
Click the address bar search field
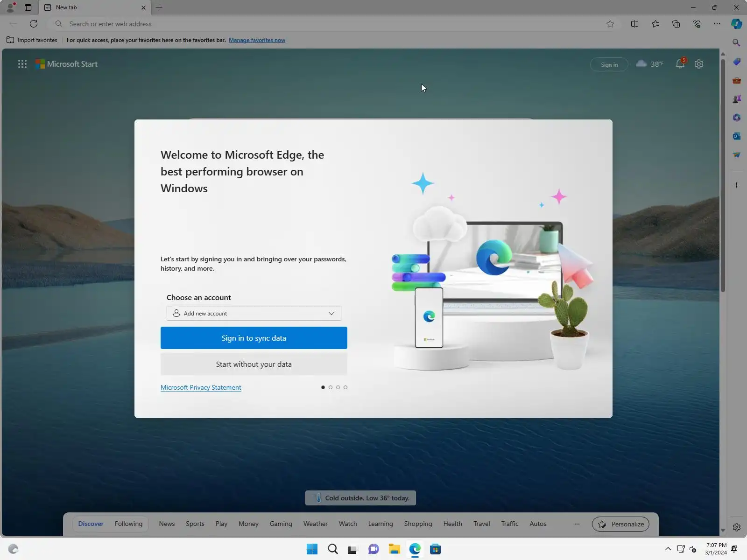point(327,24)
